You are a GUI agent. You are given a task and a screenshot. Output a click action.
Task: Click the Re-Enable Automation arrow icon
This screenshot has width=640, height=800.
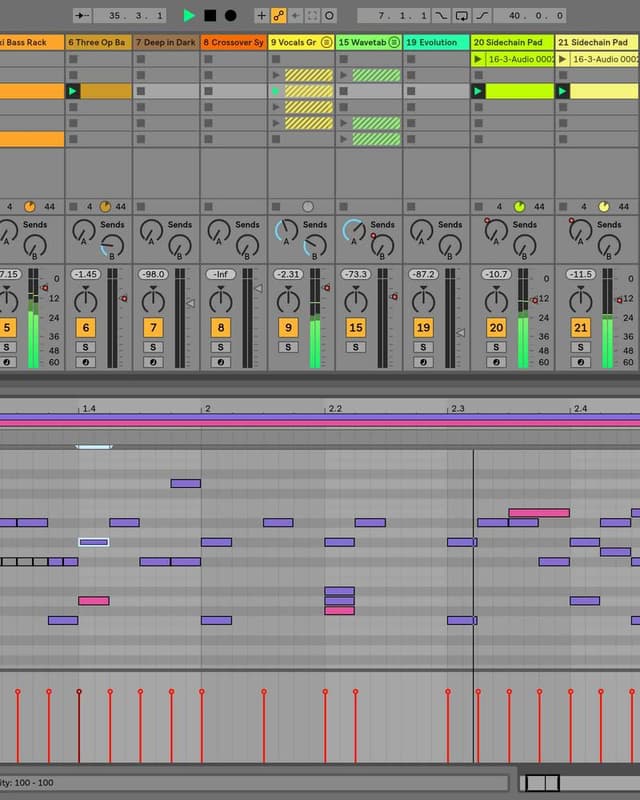[x=296, y=15]
